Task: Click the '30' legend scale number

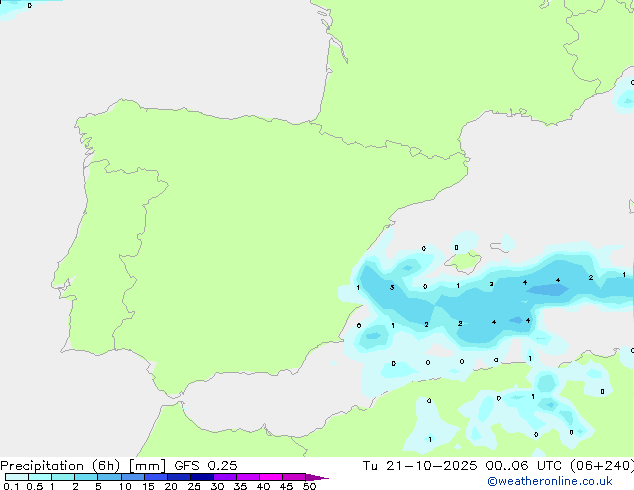Action: [217, 486]
